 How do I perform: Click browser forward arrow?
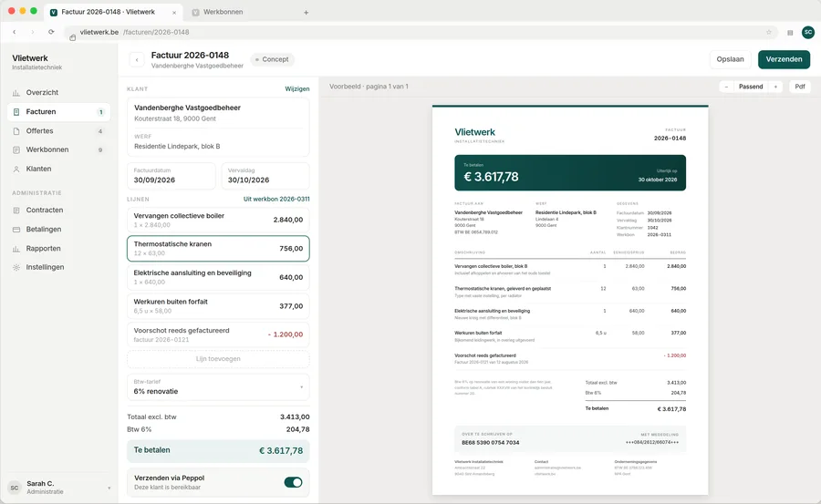pos(33,32)
